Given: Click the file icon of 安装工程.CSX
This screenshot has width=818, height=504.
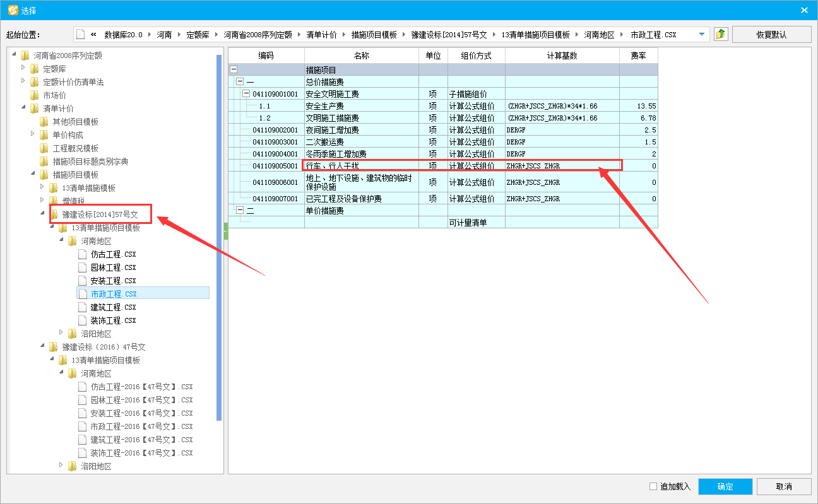Looking at the screenshot, I should 81,281.
